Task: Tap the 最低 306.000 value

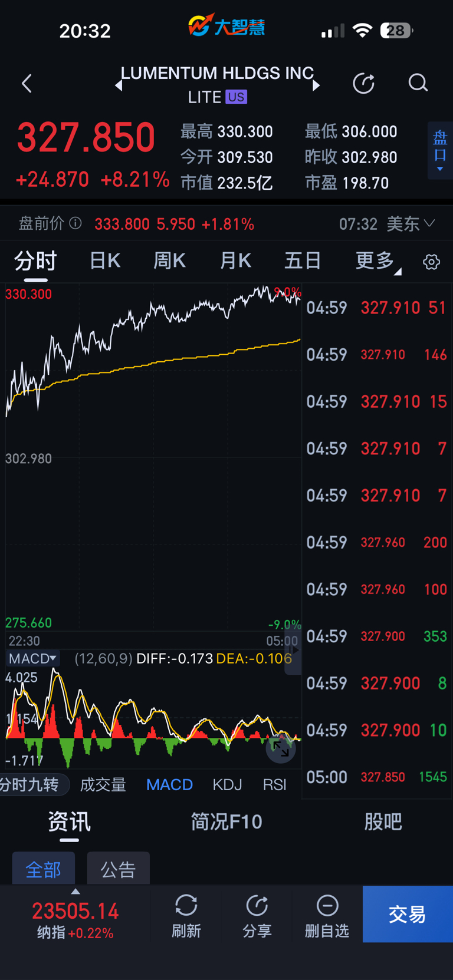Action: coord(369,131)
